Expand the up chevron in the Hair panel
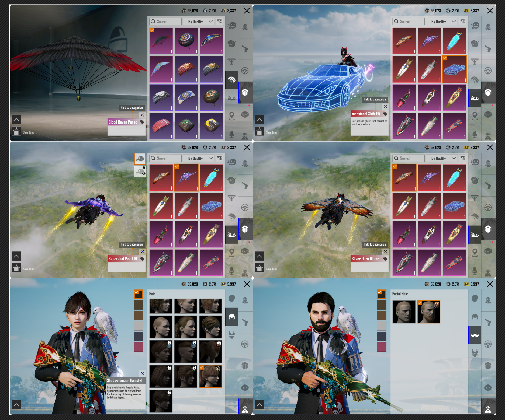The height and width of the screenshot is (420, 505). pyautogui.click(x=16, y=405)
